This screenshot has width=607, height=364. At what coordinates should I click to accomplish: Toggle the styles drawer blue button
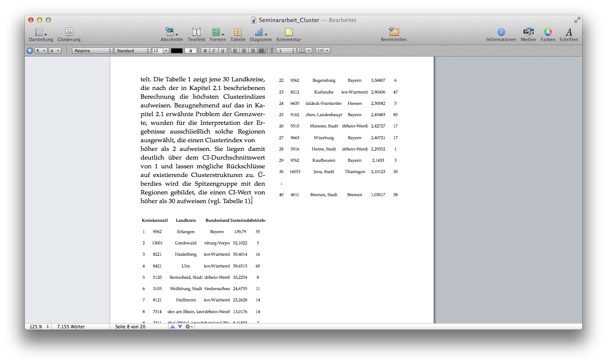tap(30, 50)
